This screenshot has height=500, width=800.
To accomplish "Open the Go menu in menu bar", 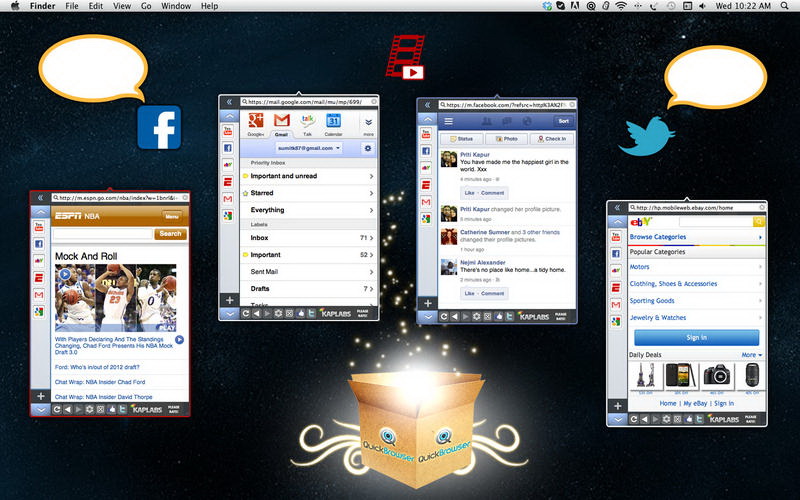I will [x=146, y=6].
